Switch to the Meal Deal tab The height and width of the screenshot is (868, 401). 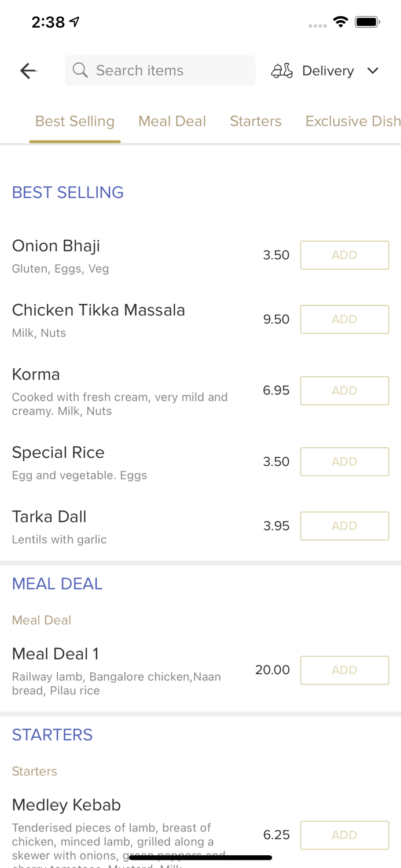(x=172, y=121)
